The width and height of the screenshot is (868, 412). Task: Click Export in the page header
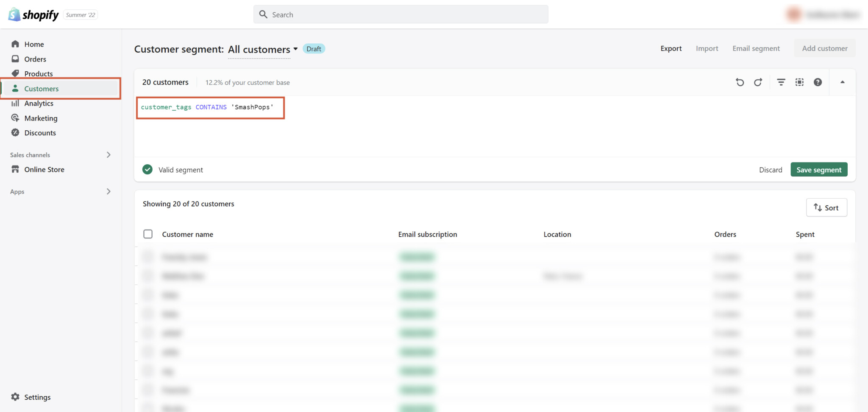(670, 48)
